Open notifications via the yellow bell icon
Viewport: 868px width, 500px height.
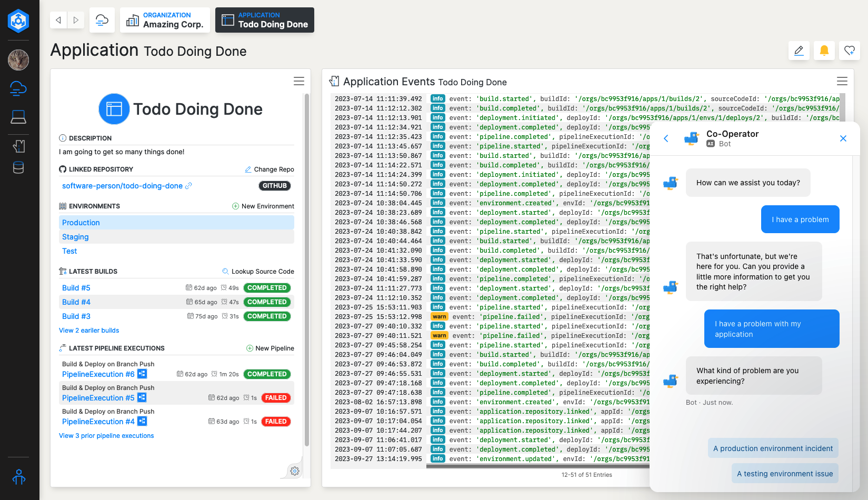point(824,51)
